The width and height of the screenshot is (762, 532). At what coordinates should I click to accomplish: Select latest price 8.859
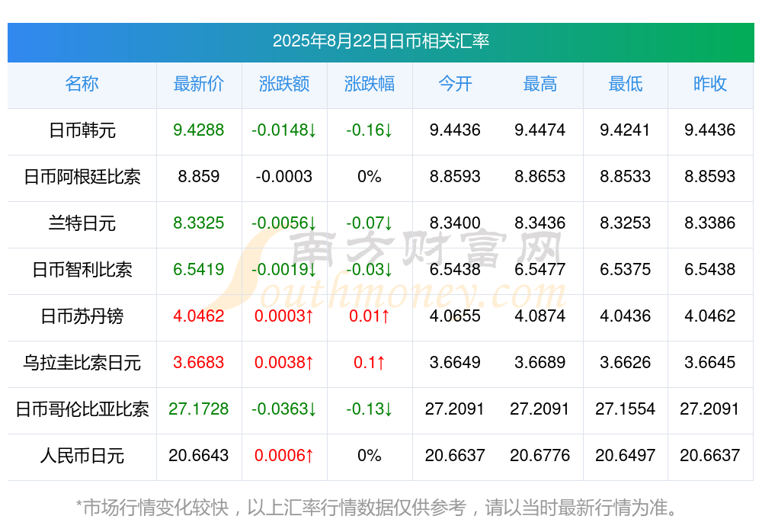pyautogui.click(x=198, y=176)
